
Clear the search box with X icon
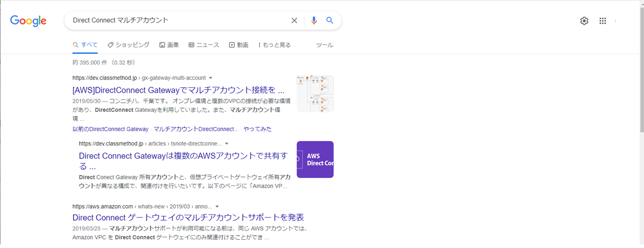tap(295, 21)
